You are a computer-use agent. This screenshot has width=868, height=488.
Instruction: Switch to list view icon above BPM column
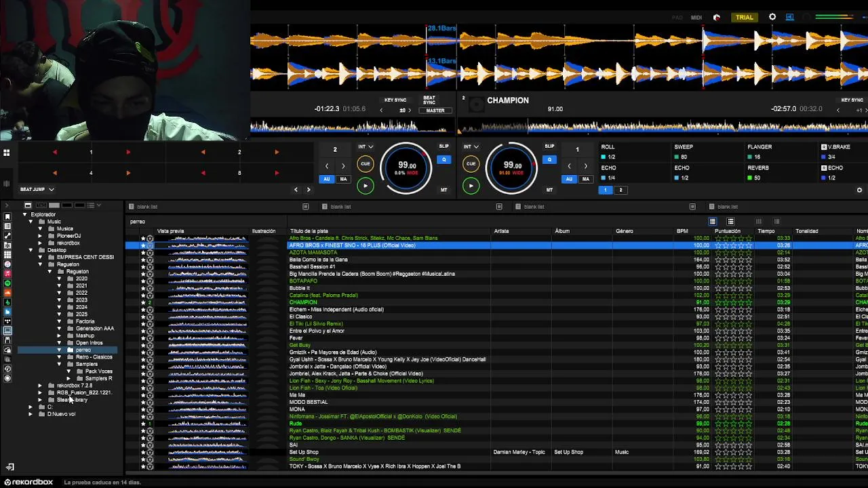pos(712,222)
